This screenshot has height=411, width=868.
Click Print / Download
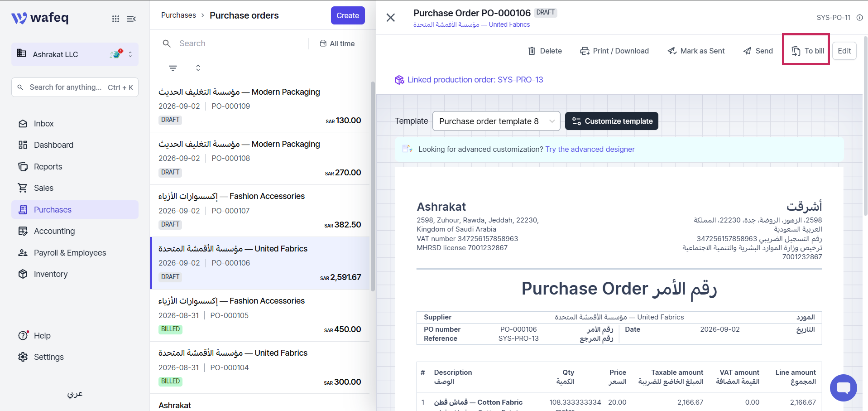point(614,51)
